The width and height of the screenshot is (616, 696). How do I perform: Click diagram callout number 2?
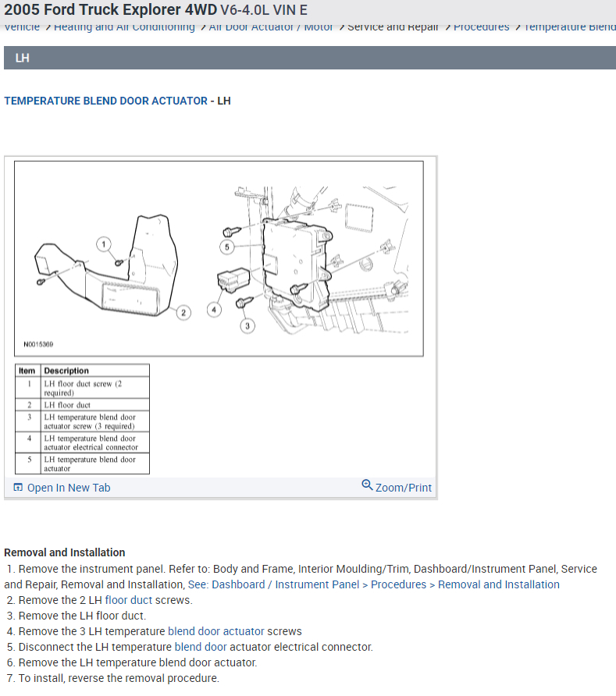pyautogui.click(x=183, y=313)
